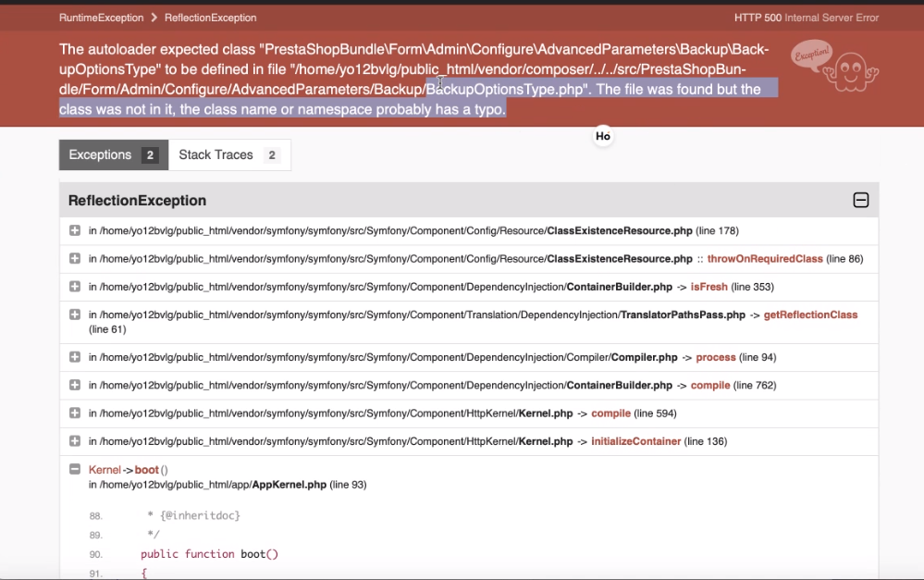Expand ContainerBuilder.php compile line 762 trace
The image size is (924, 580).
(x=75, y=385)
